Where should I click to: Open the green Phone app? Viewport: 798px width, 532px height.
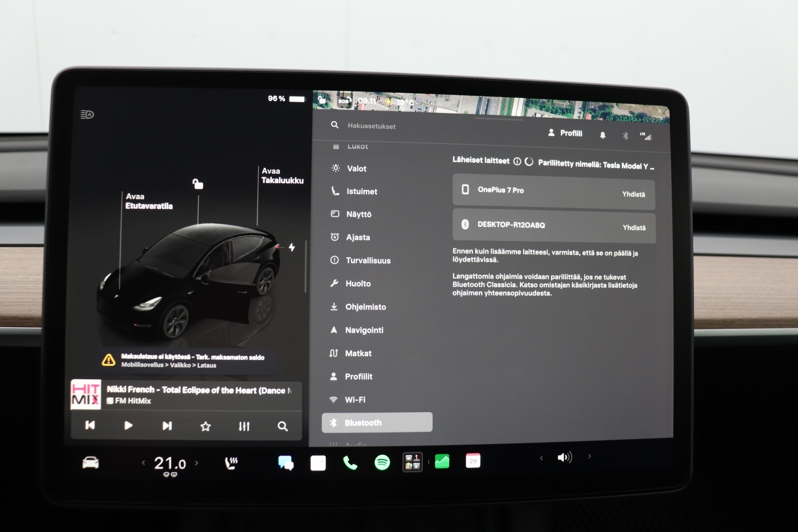click(x=350, y=463)
